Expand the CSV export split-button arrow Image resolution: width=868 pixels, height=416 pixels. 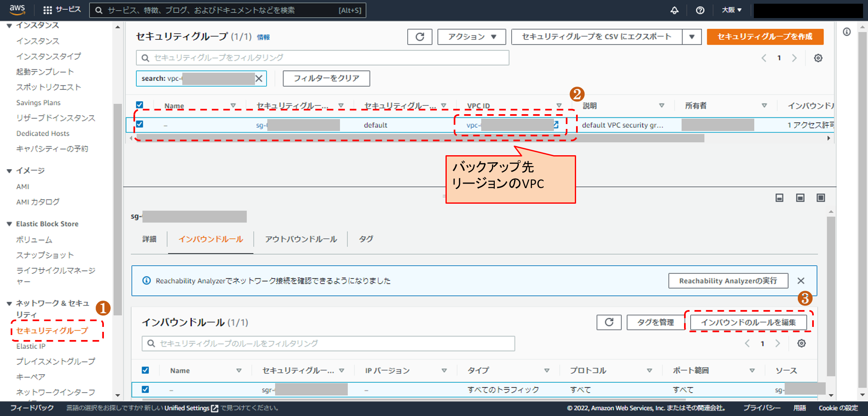click(691, 37)
